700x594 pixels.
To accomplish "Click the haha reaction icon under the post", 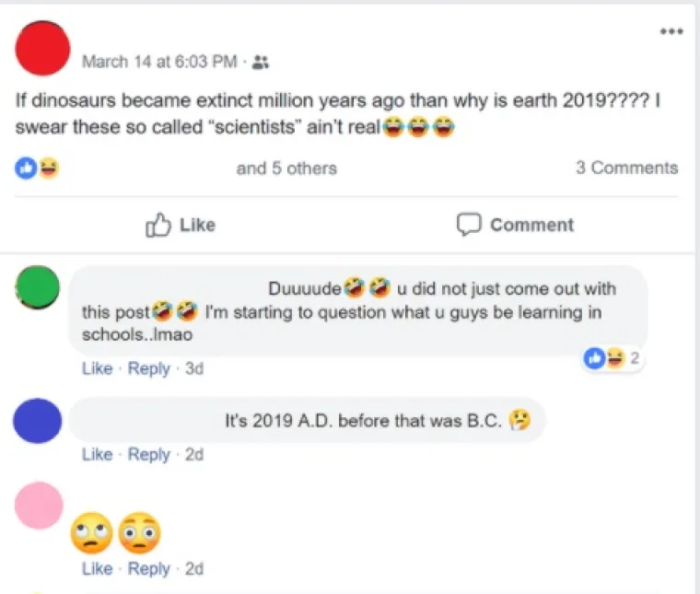I will tap(48, 168).
